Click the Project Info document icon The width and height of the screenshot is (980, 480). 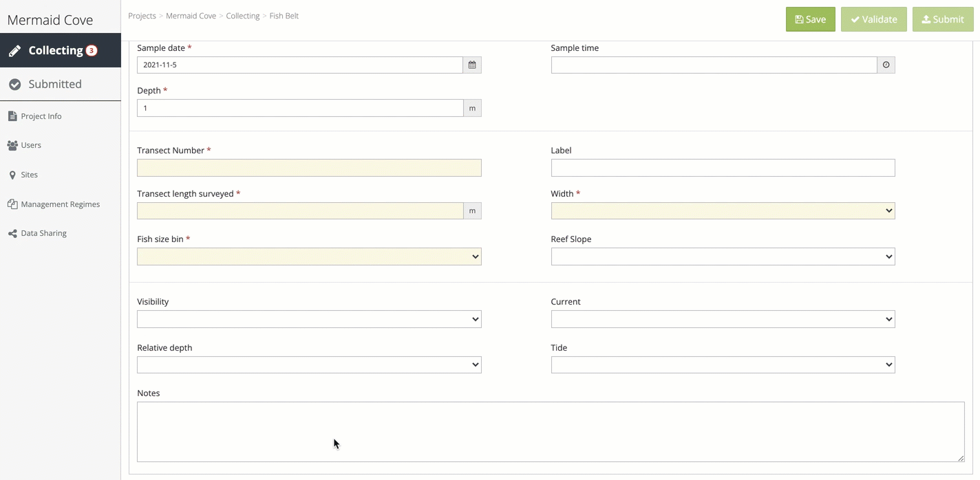[x=12, y=116]
